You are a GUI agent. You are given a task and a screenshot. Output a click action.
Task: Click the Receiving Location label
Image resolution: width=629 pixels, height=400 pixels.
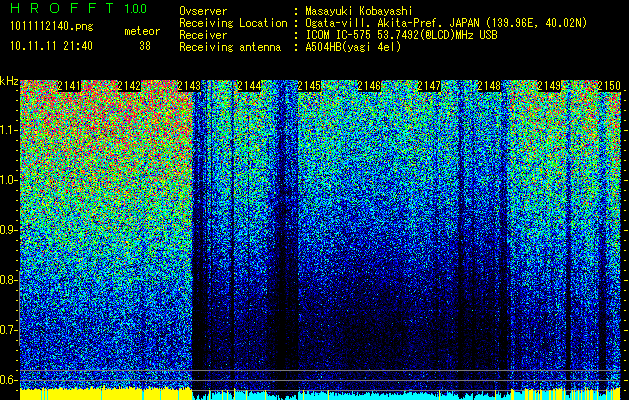pyautogui.click(x=233, y=23)
